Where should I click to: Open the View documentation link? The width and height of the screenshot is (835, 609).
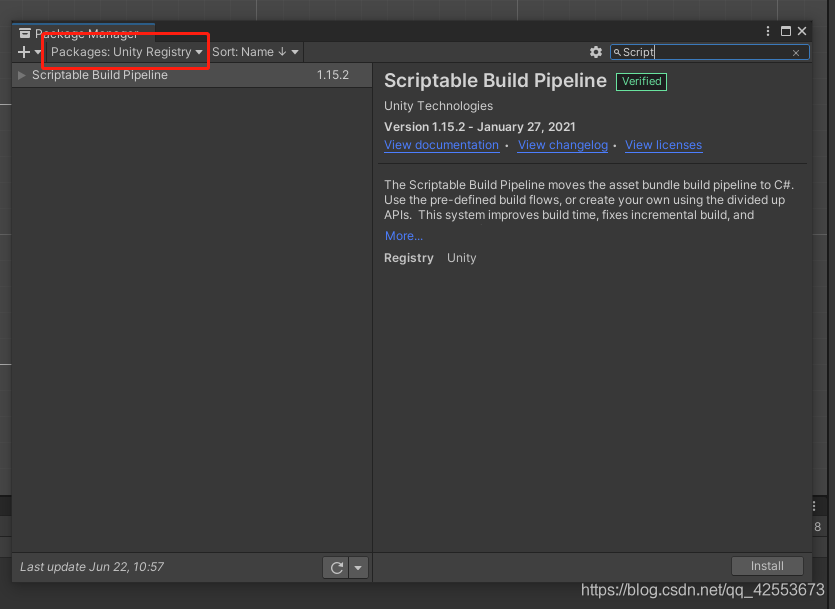pyautogui.click(x=441, y=145)
